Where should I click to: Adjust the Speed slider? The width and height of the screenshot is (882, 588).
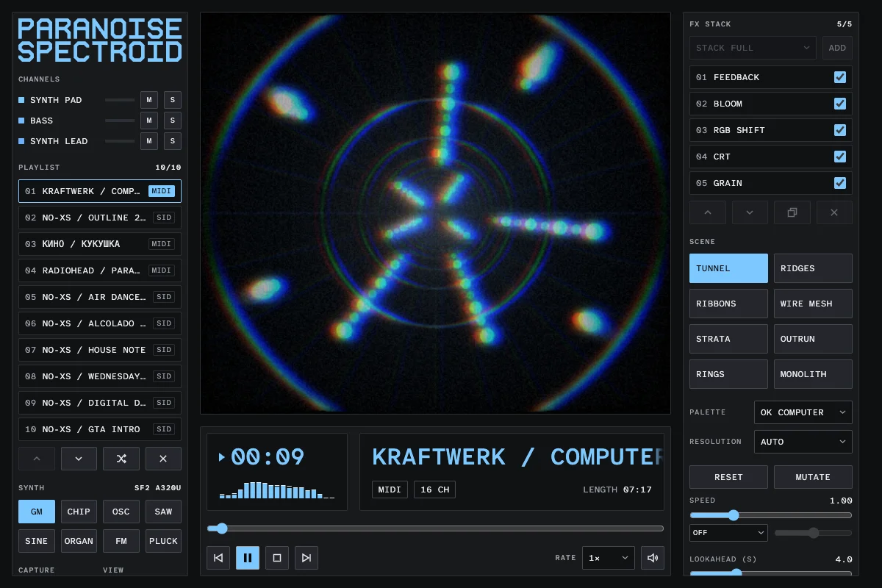click(x=771, y=515)
